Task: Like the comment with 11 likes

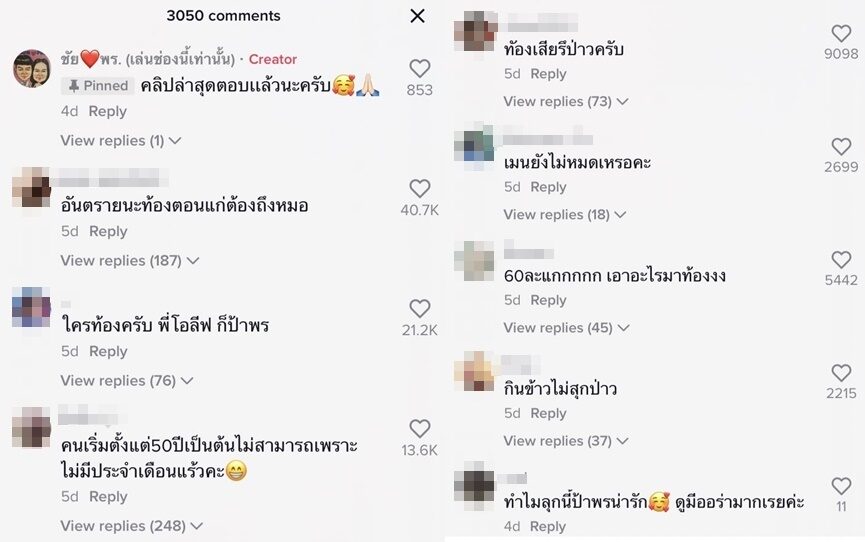Action: click(x=841, y=486)
